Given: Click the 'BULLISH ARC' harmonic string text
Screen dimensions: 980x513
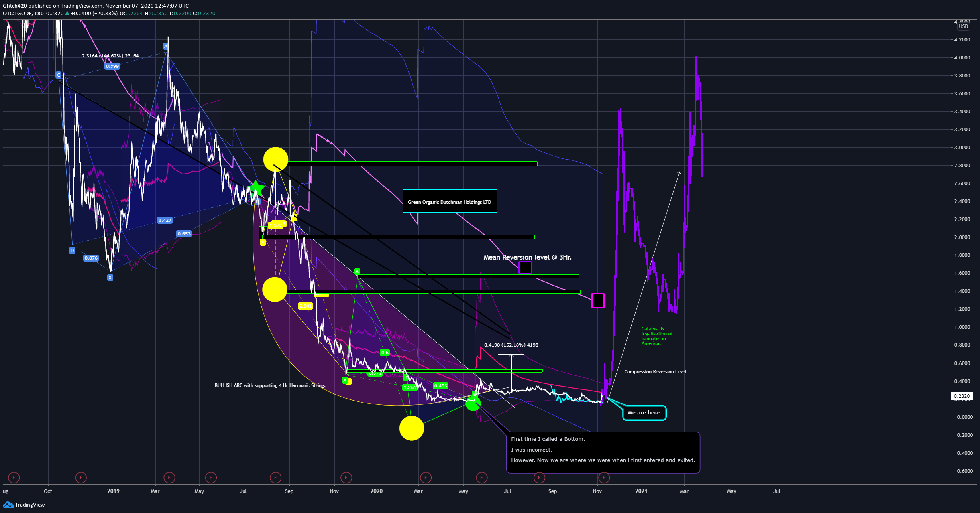Looking at the screenshot, I should coord(270,385).
